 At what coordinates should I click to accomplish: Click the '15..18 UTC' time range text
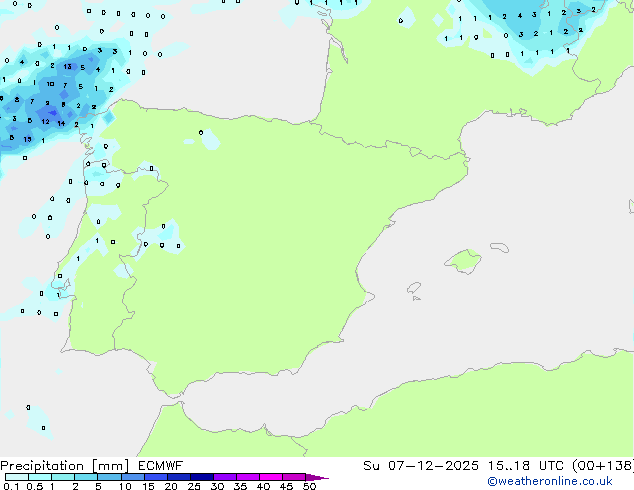(x=526, y=466)
